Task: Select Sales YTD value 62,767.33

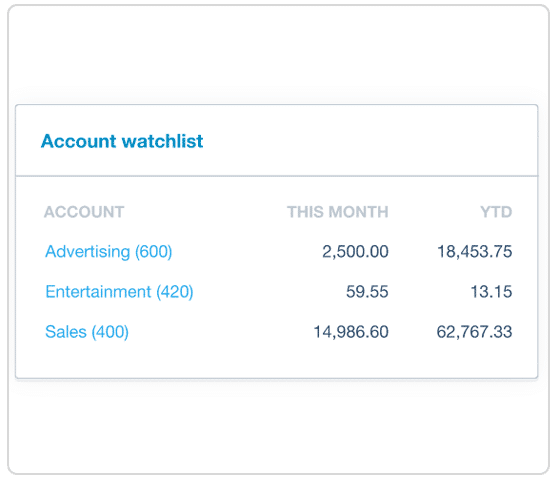Action: (x=475, y=332)
